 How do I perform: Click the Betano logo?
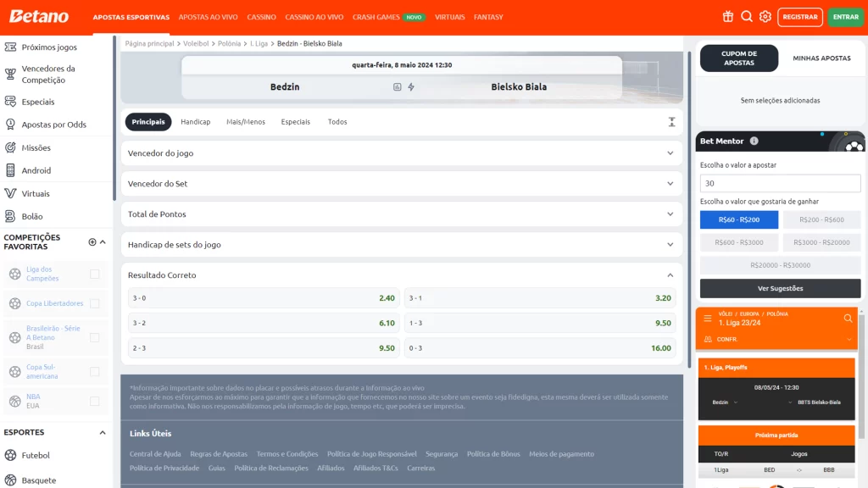tap(39, 17)
